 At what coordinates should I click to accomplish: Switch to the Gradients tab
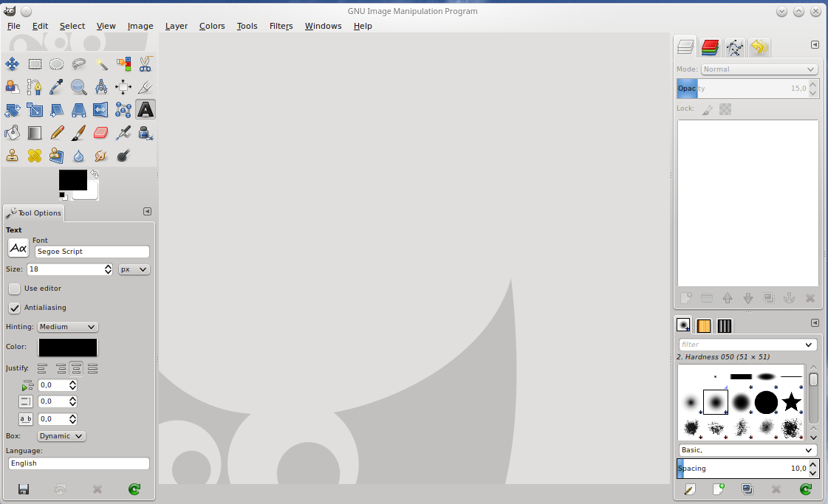(x=725, y=325)
